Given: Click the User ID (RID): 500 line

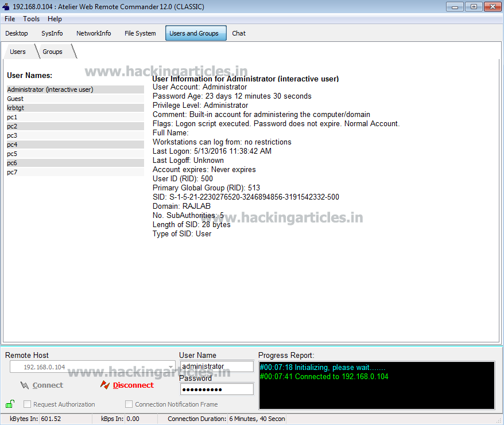Looking at the screenshot, I should tap(183, 178).
